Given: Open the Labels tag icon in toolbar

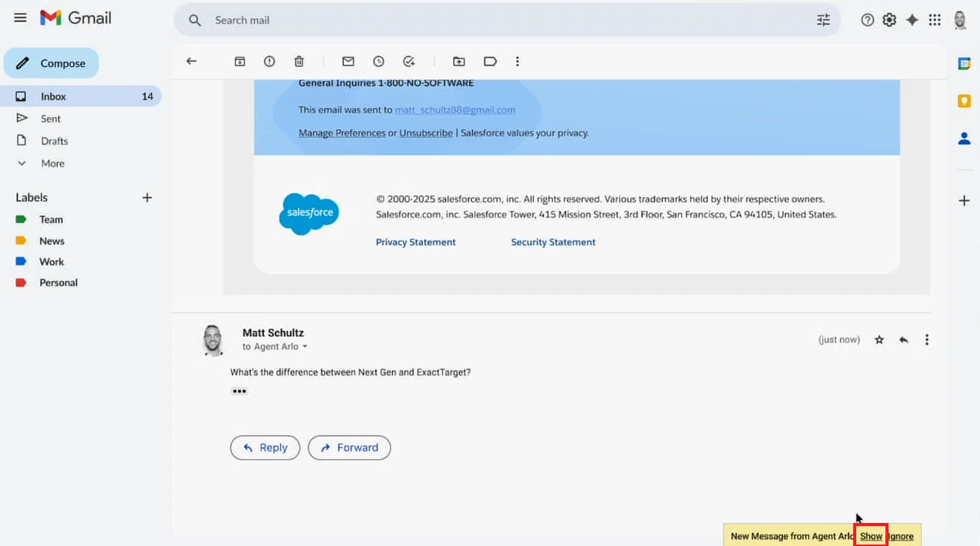Looking at the screenshot, I should [490, 61].
